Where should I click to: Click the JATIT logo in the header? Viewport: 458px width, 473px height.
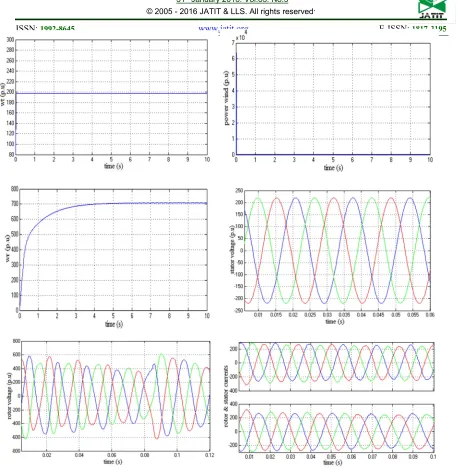coord(433,9)
